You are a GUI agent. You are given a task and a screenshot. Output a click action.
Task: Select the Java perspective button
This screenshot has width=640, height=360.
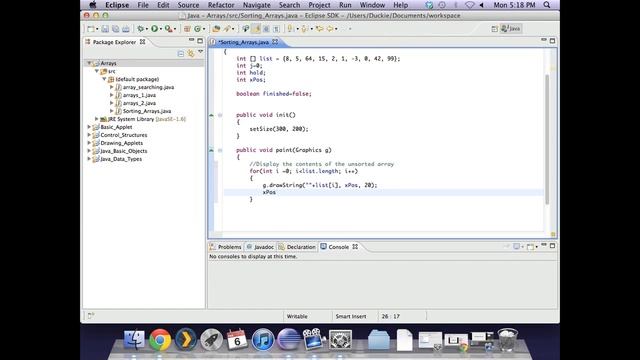(x=511, y=29)
